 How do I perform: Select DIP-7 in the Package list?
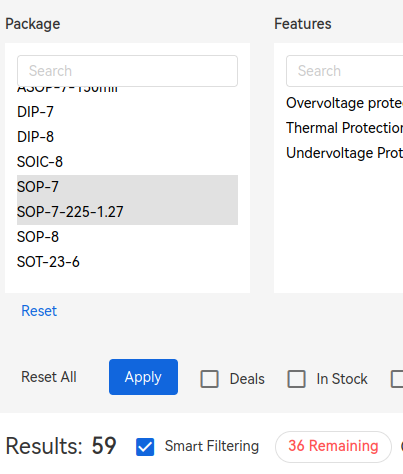tap(127, 112)
